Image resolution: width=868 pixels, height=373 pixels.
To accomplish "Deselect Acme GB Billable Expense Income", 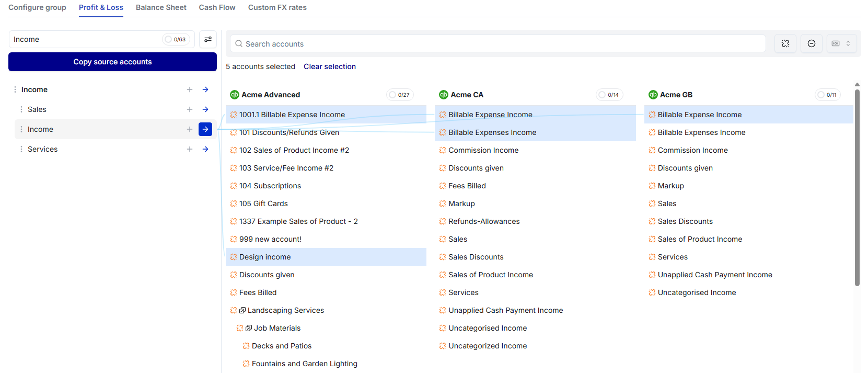I will (x=749, y=115).
